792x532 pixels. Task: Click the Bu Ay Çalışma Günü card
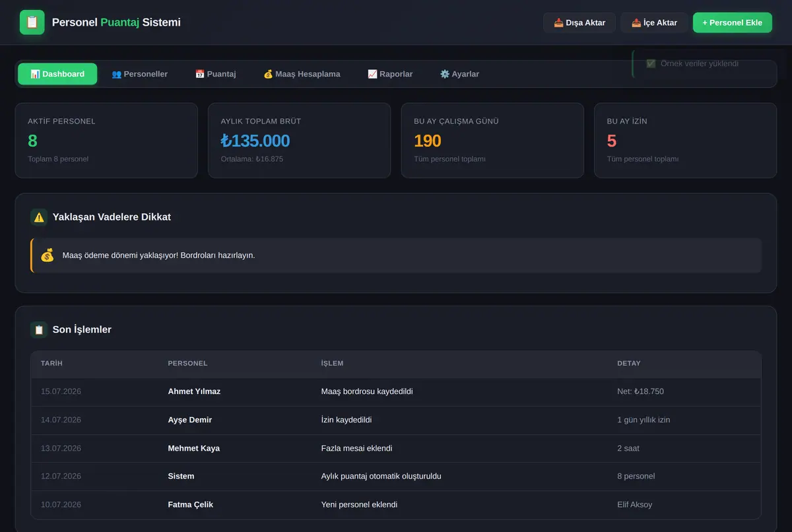492,141
